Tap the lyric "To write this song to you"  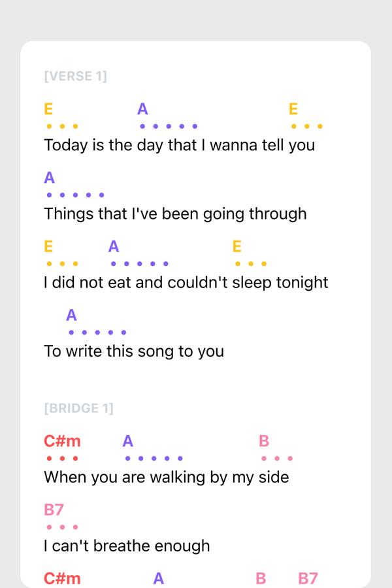tap(134, 351)
